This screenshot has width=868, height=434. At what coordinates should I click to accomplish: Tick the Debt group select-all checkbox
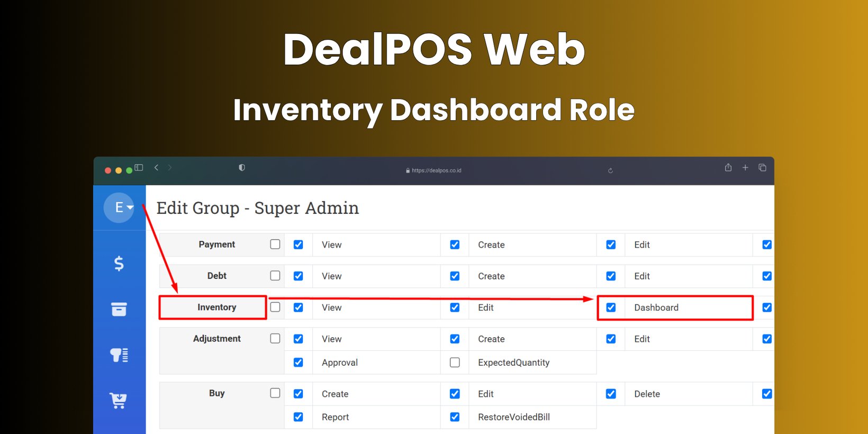tap(275, 276)
